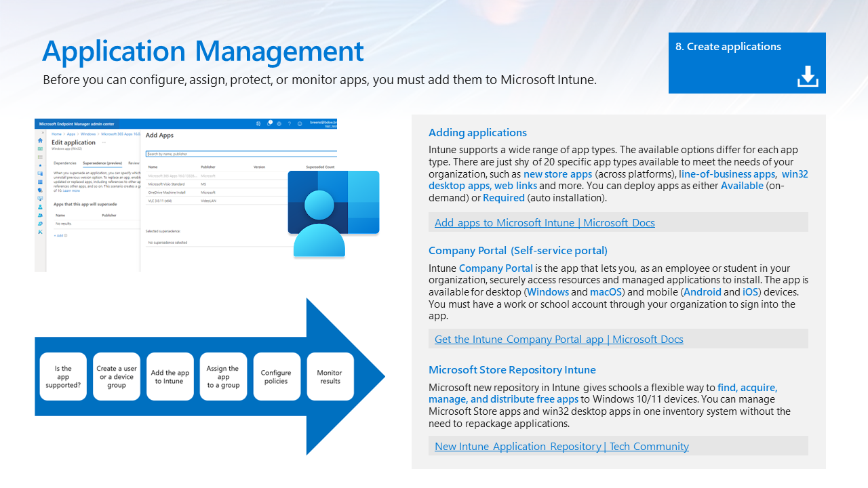Select the Home icon in Endpoint Manager sidebar
868x488 pixels.
(40, 140)
